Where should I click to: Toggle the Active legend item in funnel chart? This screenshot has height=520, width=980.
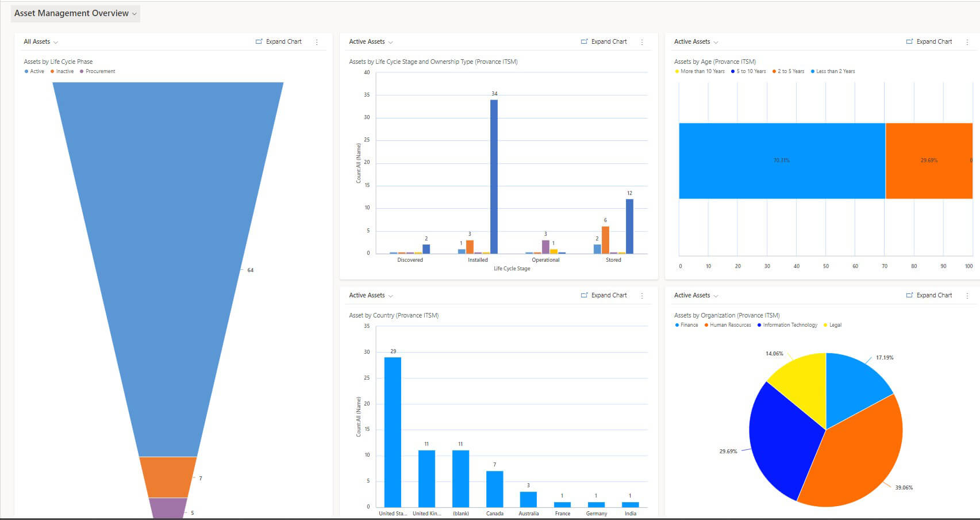(x=34, y=71)
